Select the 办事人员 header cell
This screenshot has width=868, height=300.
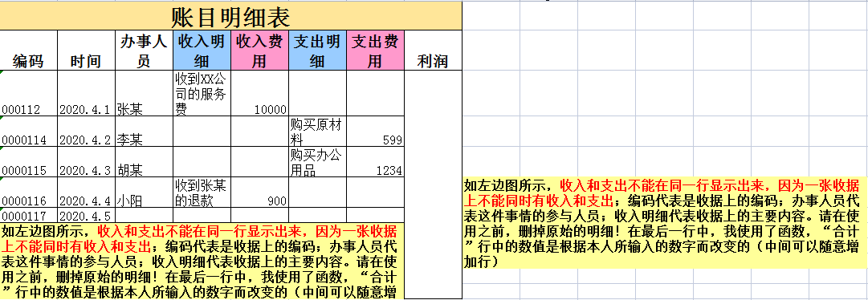tap(144, 51)
